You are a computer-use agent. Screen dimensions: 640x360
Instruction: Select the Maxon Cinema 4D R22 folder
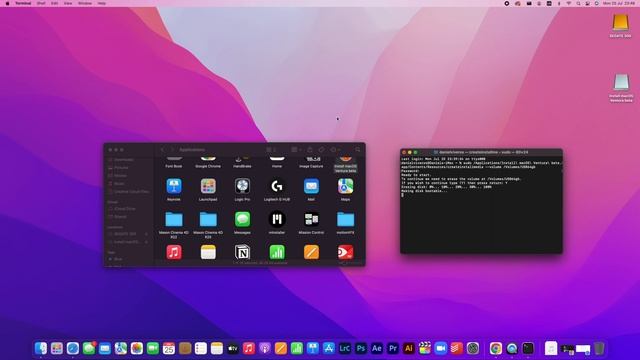coord(174,219)
